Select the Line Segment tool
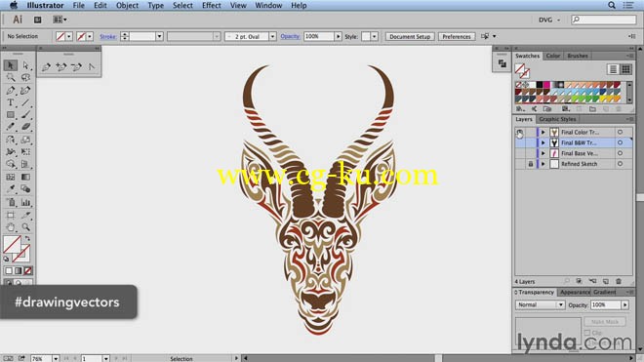The image size is (644, 362). [26, 102]
